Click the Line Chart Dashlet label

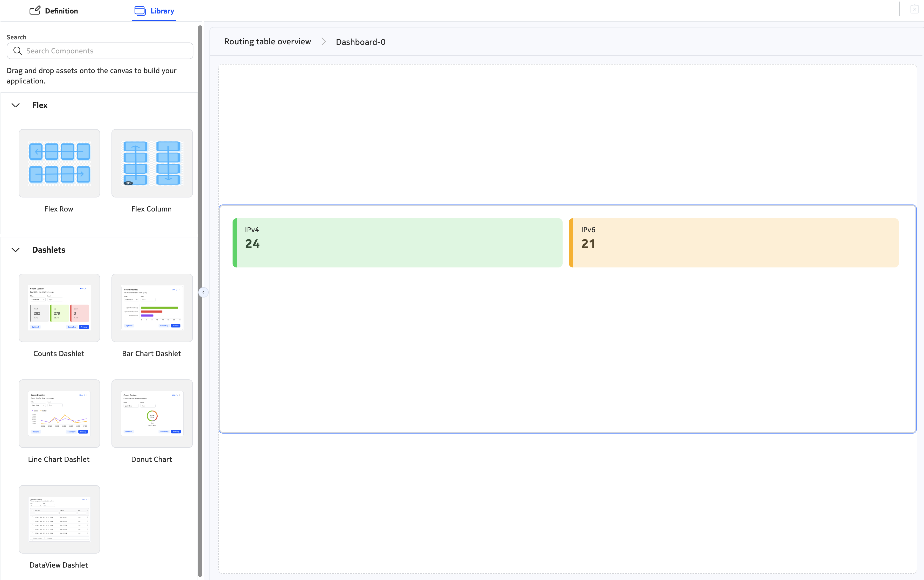coord(59,459)
